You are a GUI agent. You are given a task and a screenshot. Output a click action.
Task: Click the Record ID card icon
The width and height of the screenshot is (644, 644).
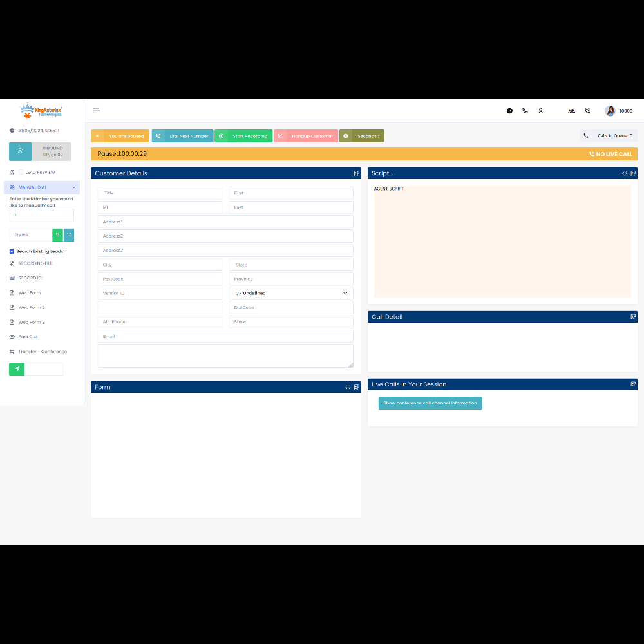tap(12, 278)
